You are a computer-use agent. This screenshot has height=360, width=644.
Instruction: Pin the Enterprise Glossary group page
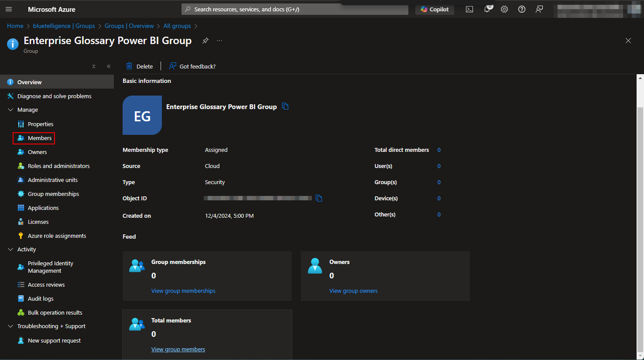pyautogui.click(x=206, y=41)
